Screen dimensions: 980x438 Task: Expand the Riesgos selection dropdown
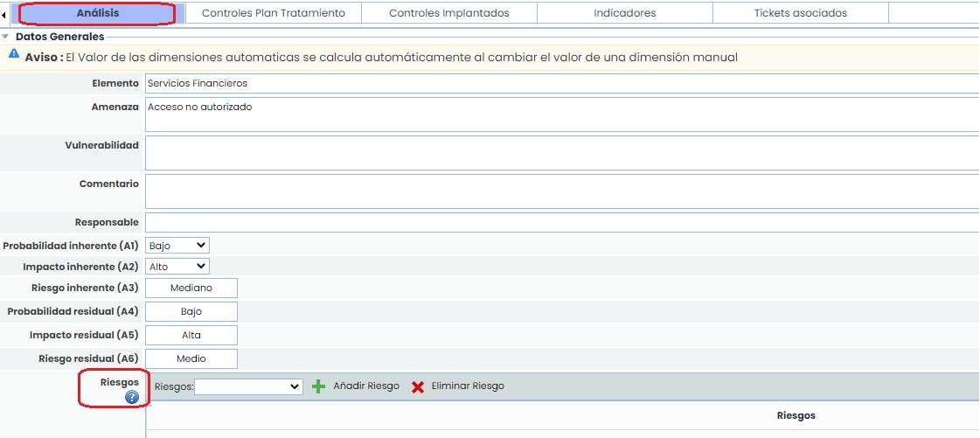pos(248,386)
